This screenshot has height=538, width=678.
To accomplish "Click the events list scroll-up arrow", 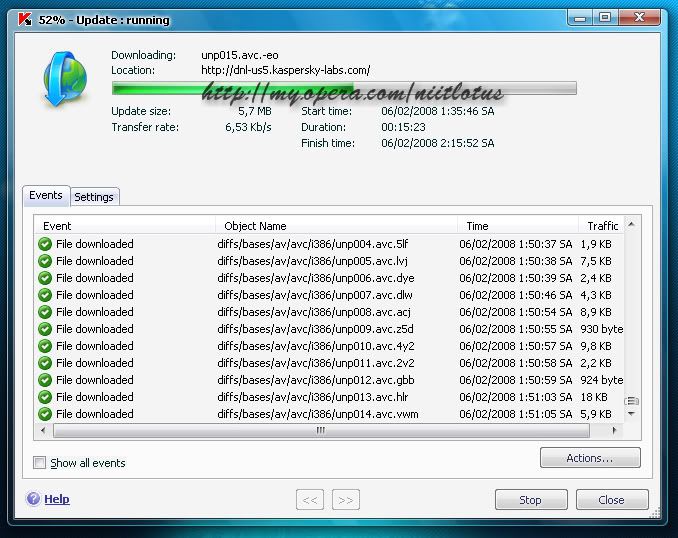I will point(631,224).
